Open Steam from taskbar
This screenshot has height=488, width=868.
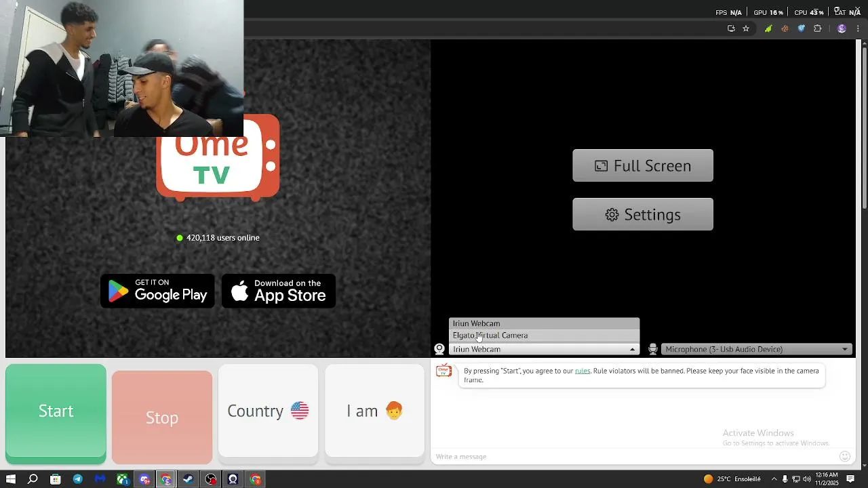point(189,479)
